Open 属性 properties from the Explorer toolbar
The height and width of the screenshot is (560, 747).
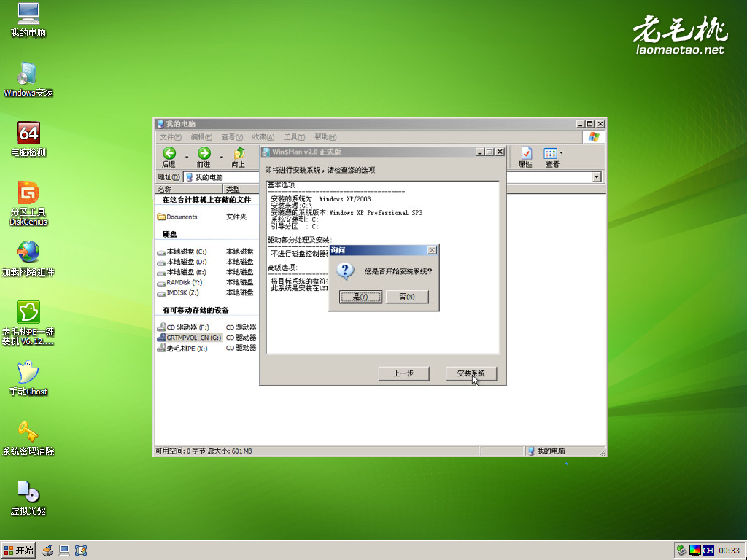click(525, 157)
